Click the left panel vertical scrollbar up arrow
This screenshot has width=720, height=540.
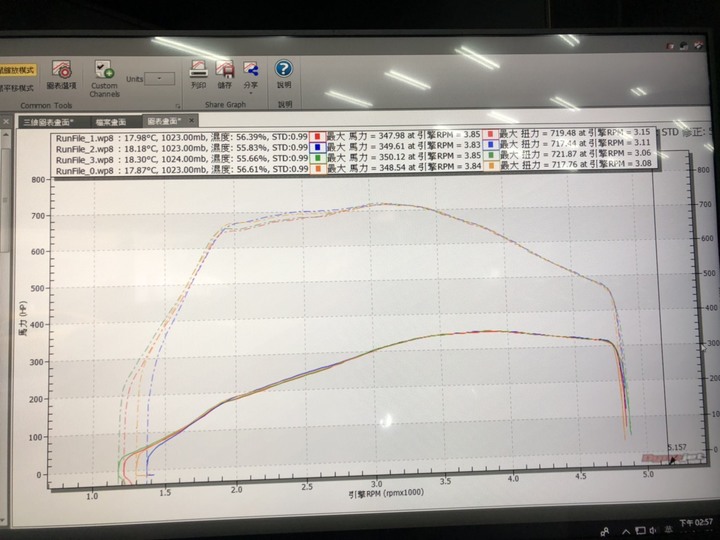(5, 136)
